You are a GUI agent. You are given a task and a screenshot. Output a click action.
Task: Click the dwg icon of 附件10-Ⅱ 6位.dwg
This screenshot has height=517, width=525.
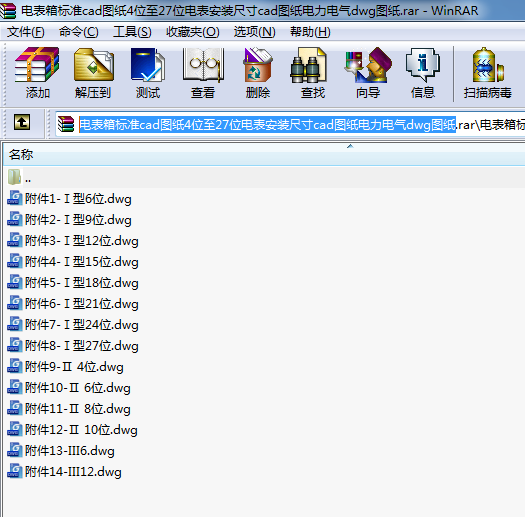(14, 387)
